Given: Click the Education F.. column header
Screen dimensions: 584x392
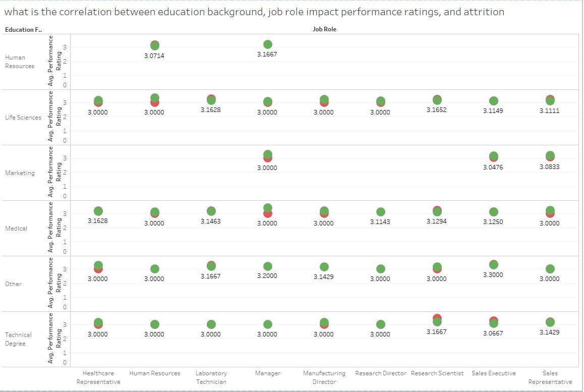Looking at the screenshot, I should tap(23, 30).
